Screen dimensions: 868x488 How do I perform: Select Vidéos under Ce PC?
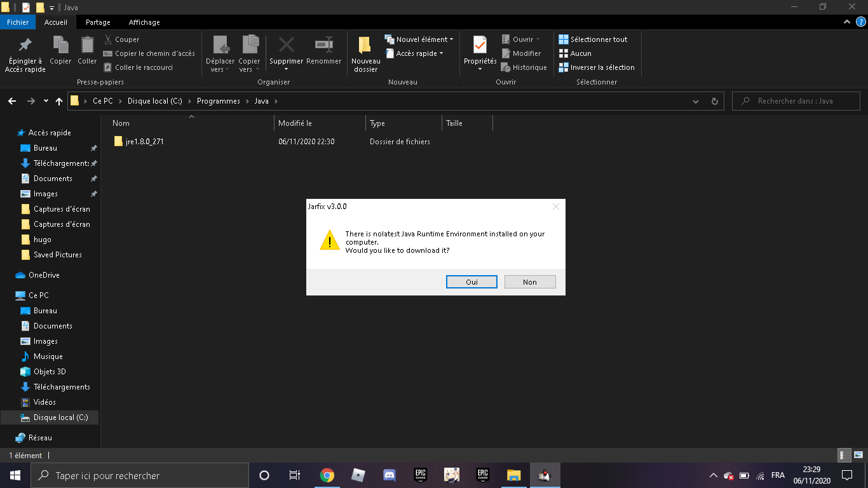(x=44, y=402)
